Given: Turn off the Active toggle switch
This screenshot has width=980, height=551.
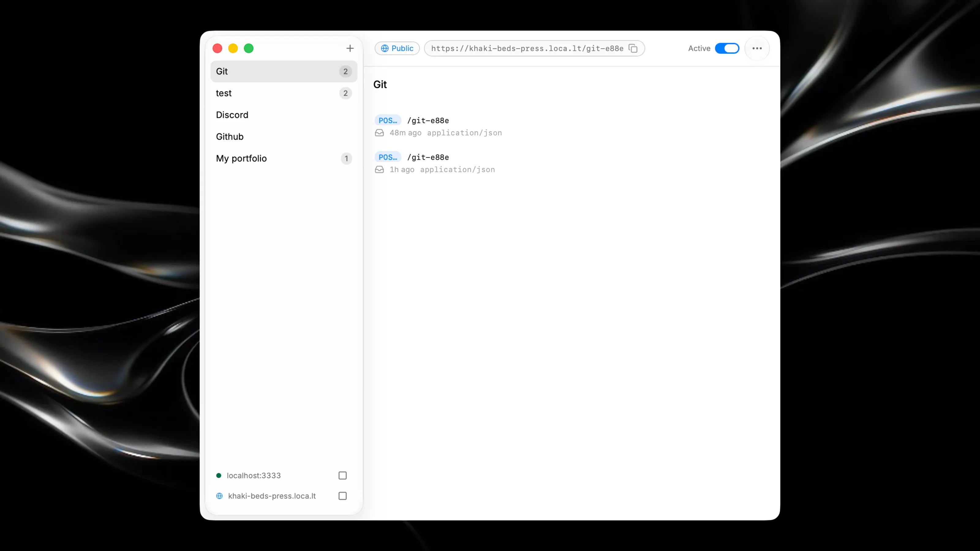Looking at the screenshot, I should pyautogui.click(x=727, y=48).
